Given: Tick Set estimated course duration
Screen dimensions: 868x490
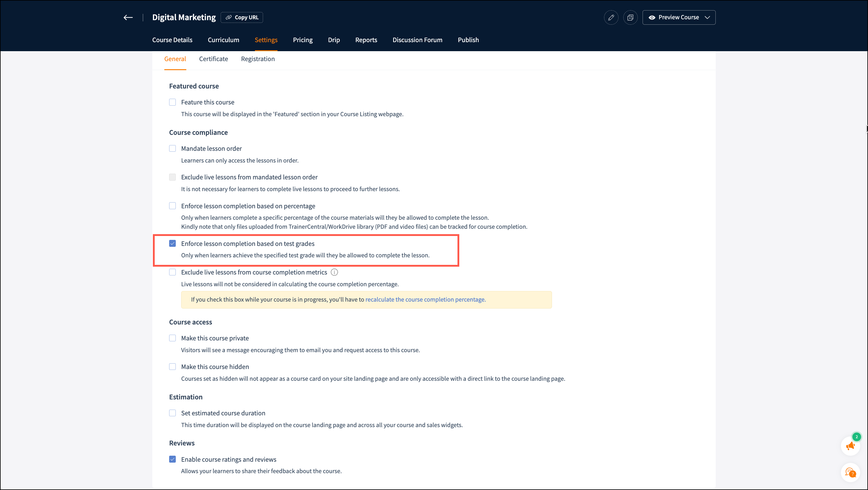Looking at the screenshot, I should tap(172, 413).
